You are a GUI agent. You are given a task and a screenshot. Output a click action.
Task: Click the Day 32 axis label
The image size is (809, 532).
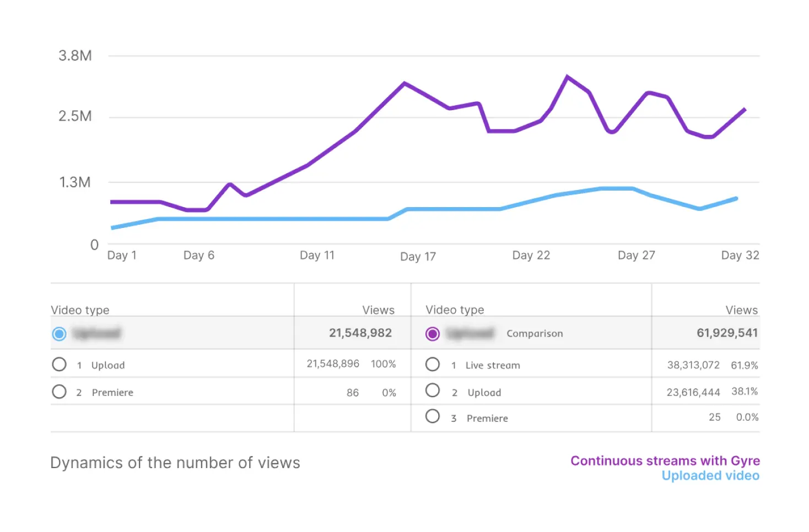(740, 256)
